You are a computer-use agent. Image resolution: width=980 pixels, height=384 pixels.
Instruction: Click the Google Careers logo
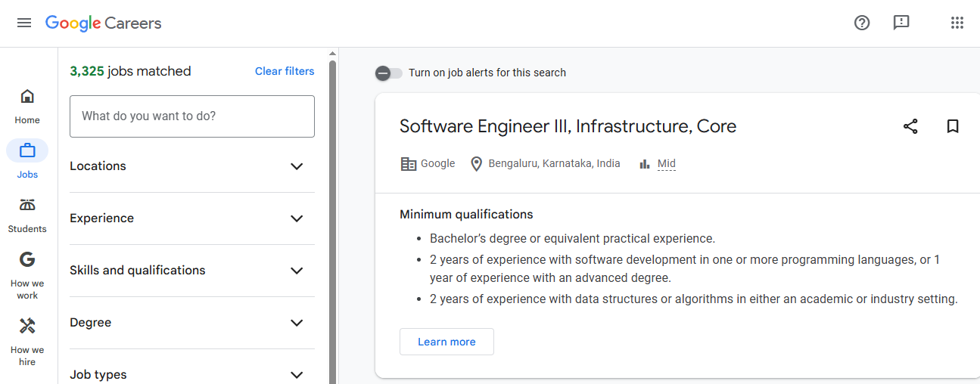(104, 23)
